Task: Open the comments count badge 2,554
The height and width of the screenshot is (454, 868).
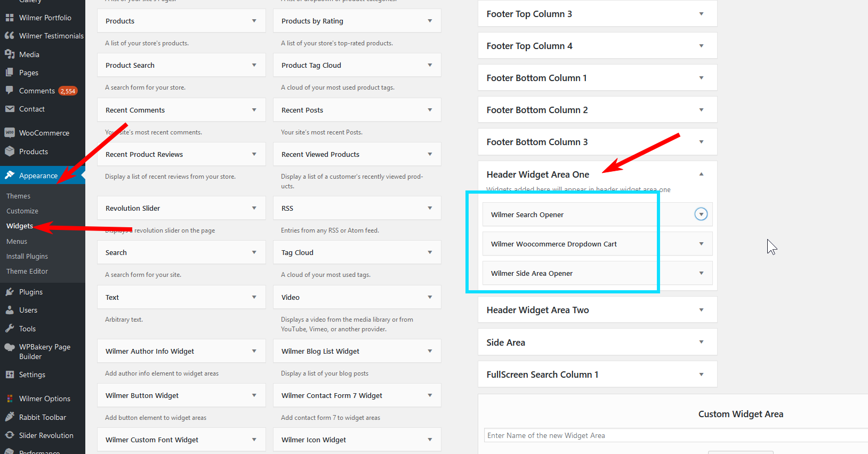Action: (68, 91)
